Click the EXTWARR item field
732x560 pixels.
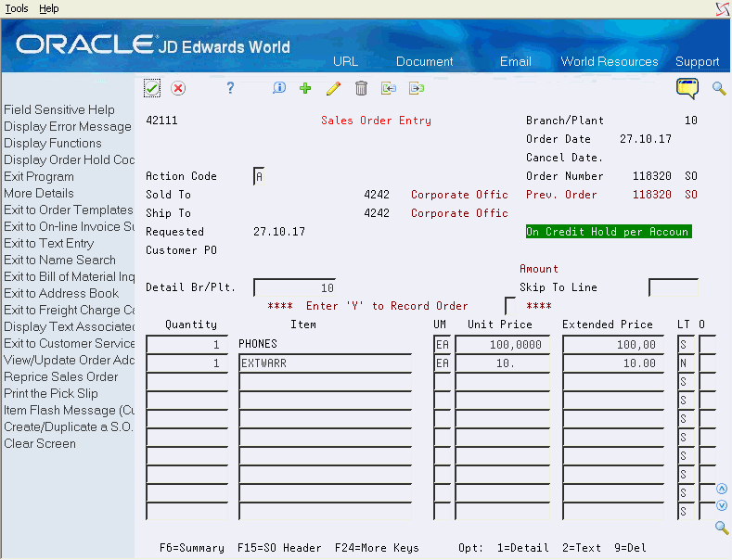[326, 363]
